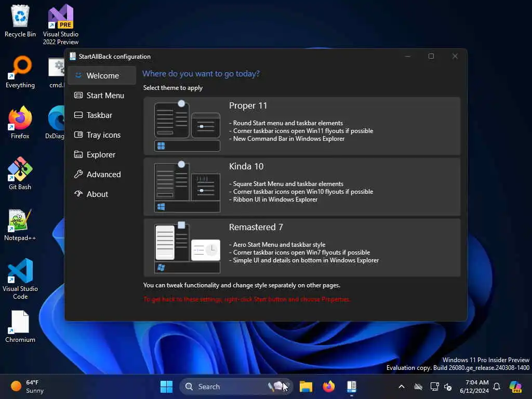Screen dimensions: 532x399
Task: Show hidden tray icons chevron
Action: point(402,387)
